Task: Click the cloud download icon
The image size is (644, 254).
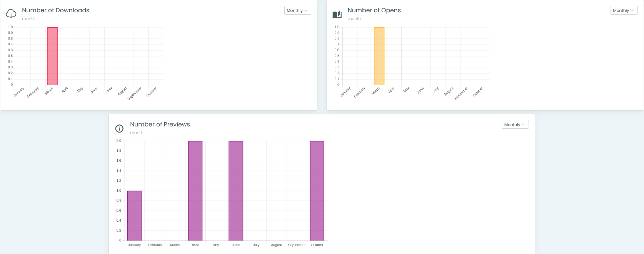Action: [x=11, y=14]
